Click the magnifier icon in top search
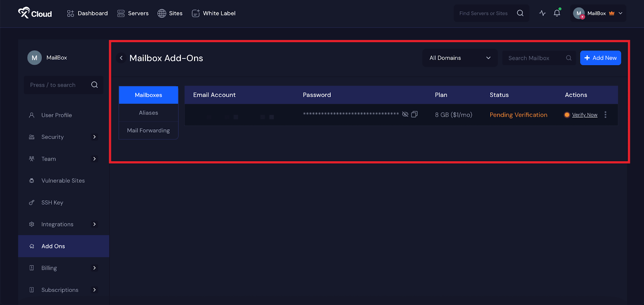Viewport: 644px width, 305px height. (520, 13)
